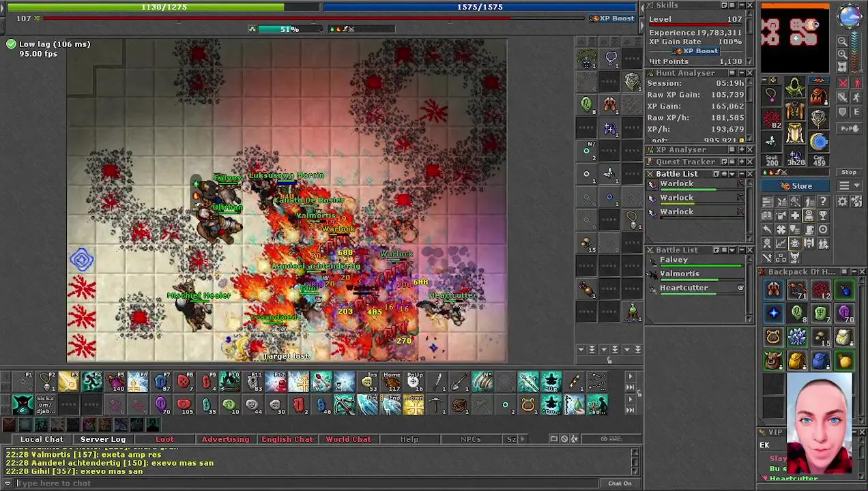This screenshot has width=868, height=491.
Task: Expand the XP Analyser panel
Action: (741, 150)
